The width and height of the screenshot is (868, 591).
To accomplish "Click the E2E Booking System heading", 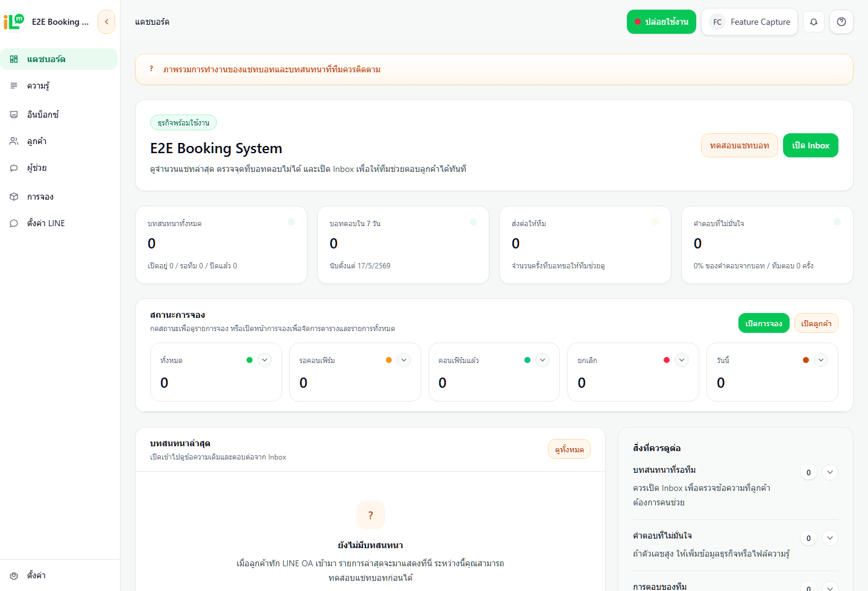I will [x=216, y=148].
